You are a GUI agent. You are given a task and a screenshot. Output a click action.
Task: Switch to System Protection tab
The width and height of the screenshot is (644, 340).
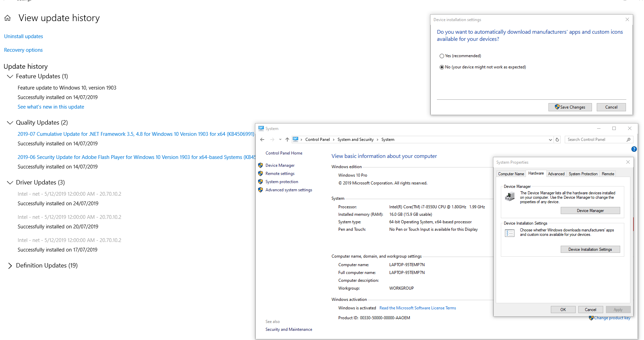583,174
